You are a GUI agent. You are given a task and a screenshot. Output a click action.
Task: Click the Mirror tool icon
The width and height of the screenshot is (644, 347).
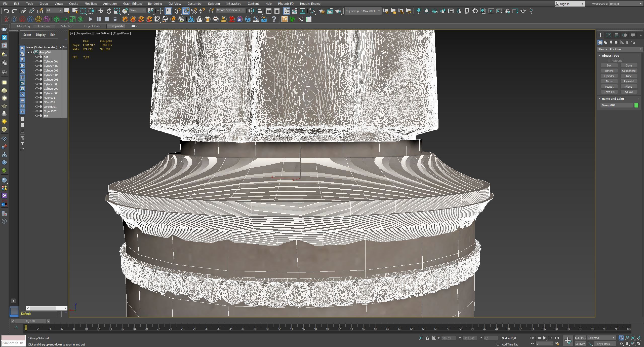(251, 11)
